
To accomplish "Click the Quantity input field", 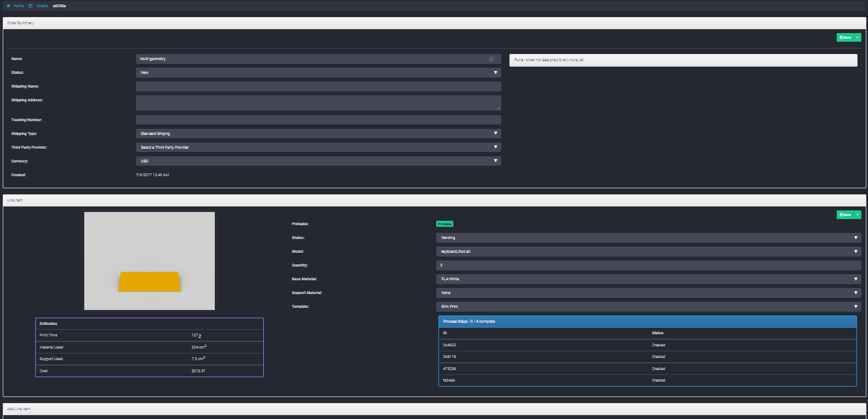I will [x=648, y=265].
